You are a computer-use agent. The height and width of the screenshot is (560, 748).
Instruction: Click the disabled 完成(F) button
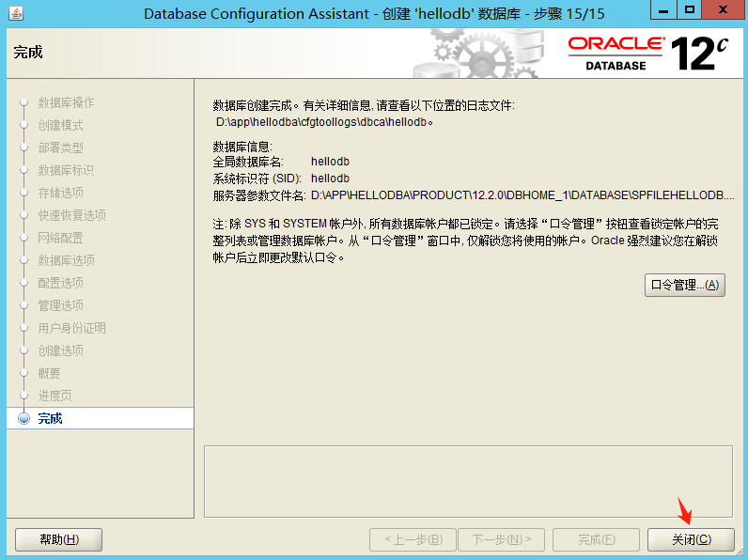coord(596,539)
